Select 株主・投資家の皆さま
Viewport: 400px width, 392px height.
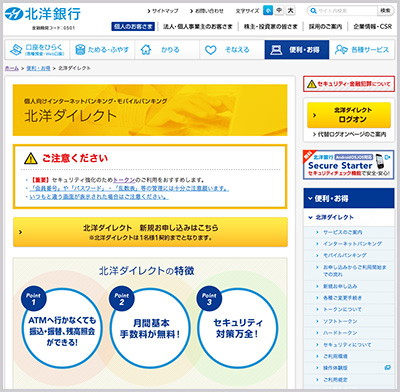270,26
